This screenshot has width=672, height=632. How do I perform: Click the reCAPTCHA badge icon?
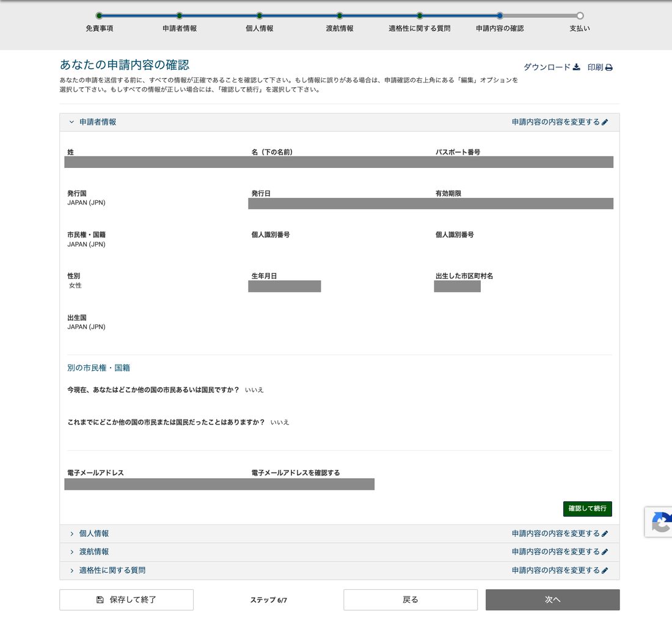tap(661, 522)
